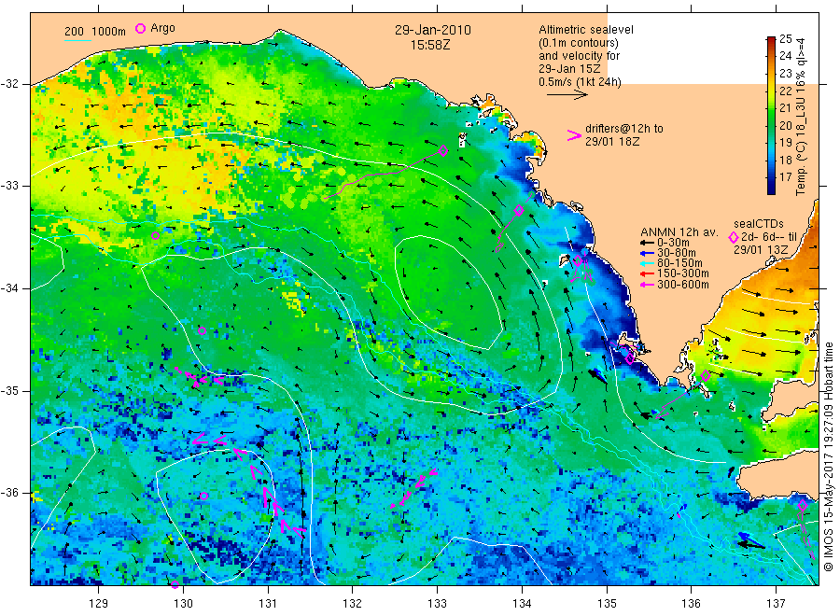Click the '135' longitude axis label
This screenshot has height=616, width=840.
(607, 604)
